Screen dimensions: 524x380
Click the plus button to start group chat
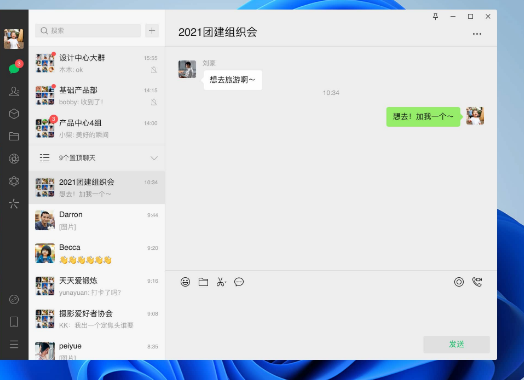pyautogui.click(x=152, y=31)
